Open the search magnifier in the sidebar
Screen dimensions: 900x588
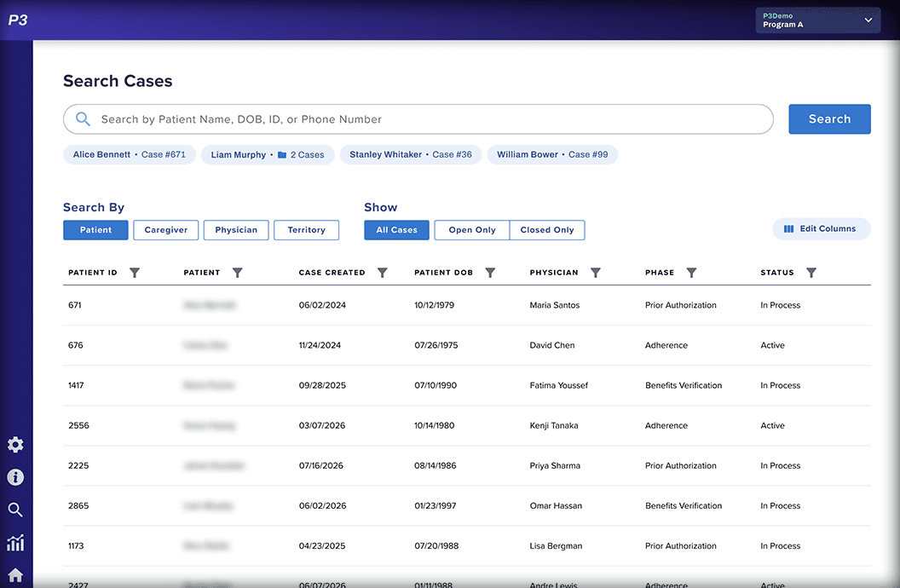tap(15, 510)
